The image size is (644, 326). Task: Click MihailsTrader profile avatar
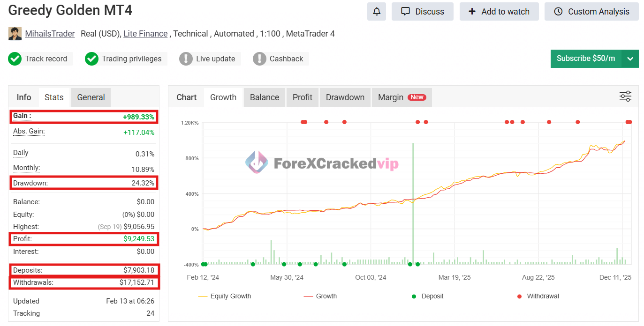(15, 34)
